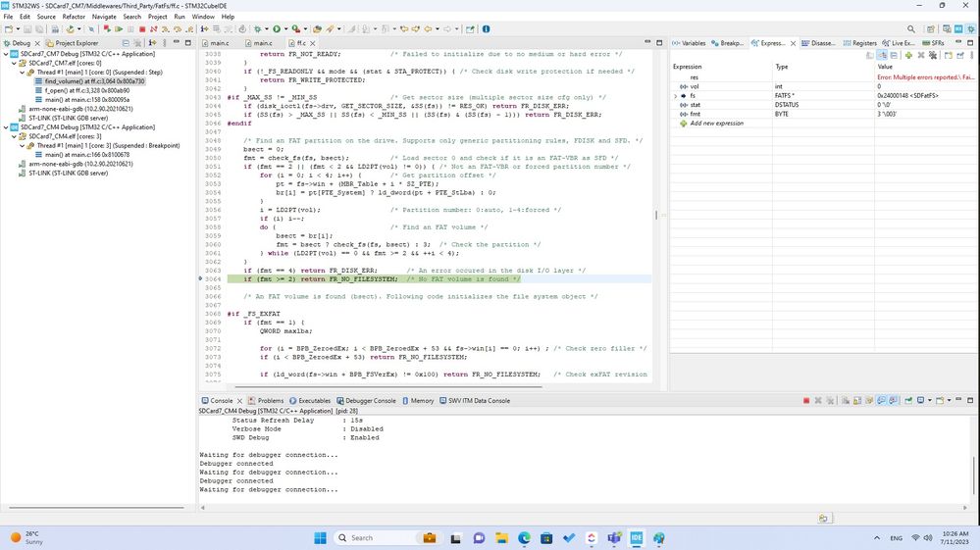Click the green Add new expression plus icon
The height and width of the screenshot is (550, 980).
pos(908,56)
